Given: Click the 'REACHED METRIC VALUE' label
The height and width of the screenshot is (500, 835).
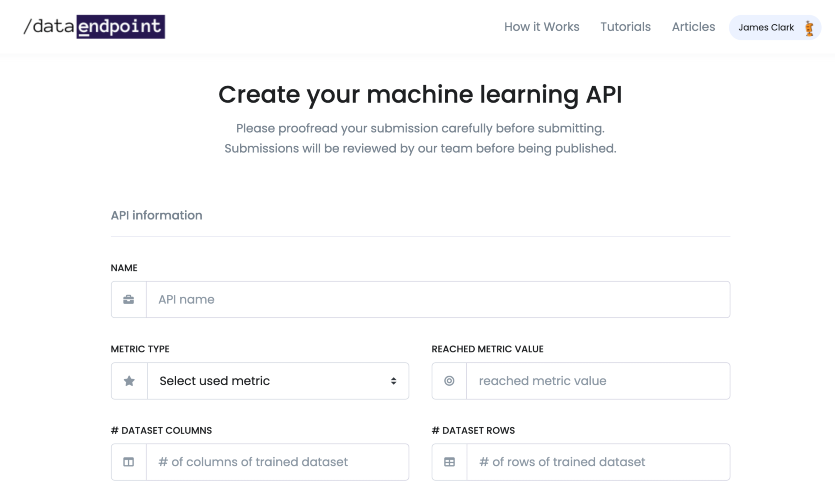Looking at the screenshot, I should (487, 349).
